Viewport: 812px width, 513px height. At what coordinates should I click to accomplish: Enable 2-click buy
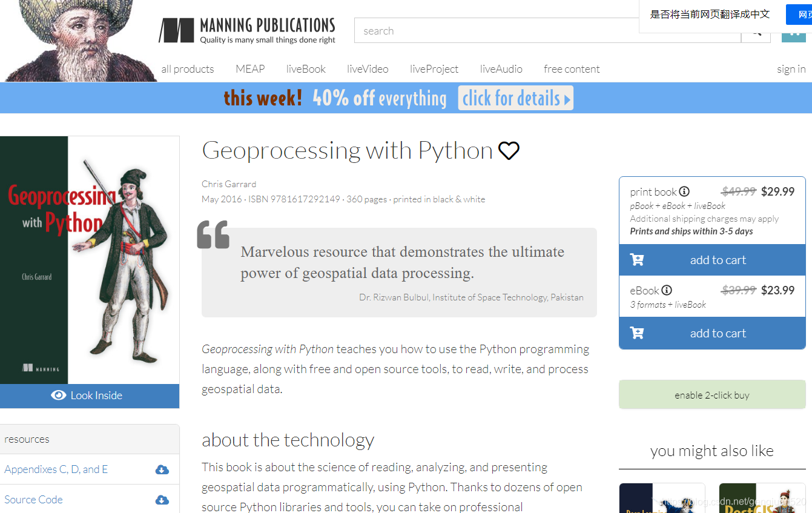click(x=712, y=395)
